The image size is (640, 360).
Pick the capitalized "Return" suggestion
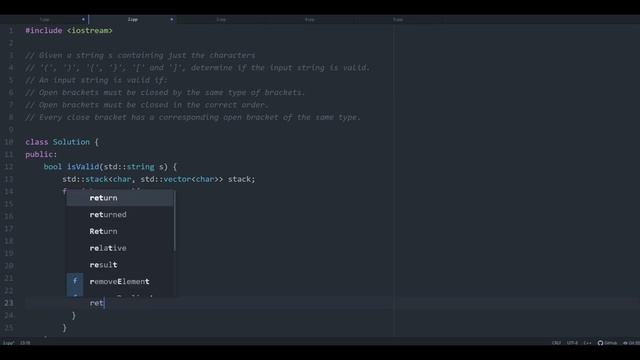(120, 231)
